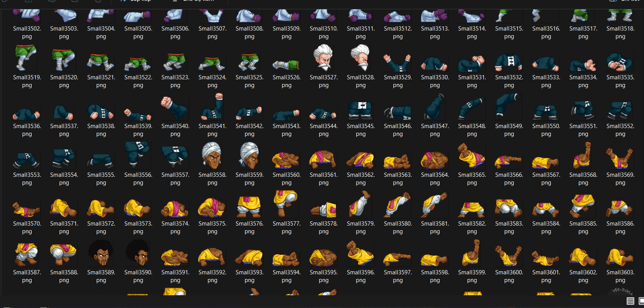Viewport: 644px width, 308px height.
Task: Click the file name Small3552.png
Action: tap(620, 130)
